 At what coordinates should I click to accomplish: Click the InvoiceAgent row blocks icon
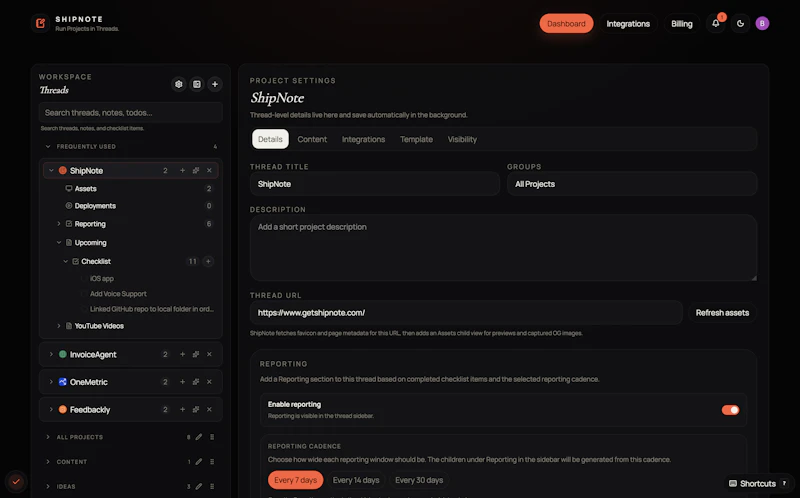click(196, 354)
